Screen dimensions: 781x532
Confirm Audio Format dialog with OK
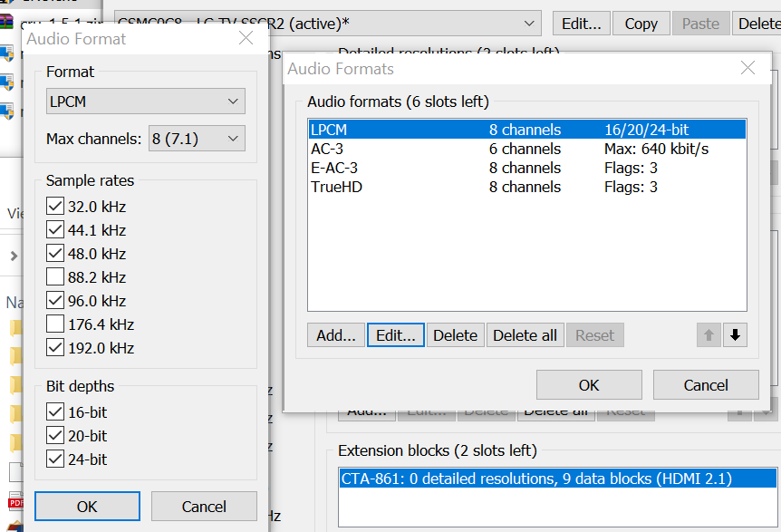(x=87, y=507)
